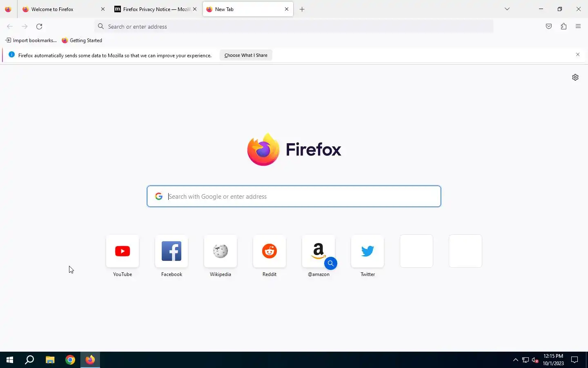Viewport: 588px width, 368px height.
Task: Reload the current page
Action: click(39, 27)
